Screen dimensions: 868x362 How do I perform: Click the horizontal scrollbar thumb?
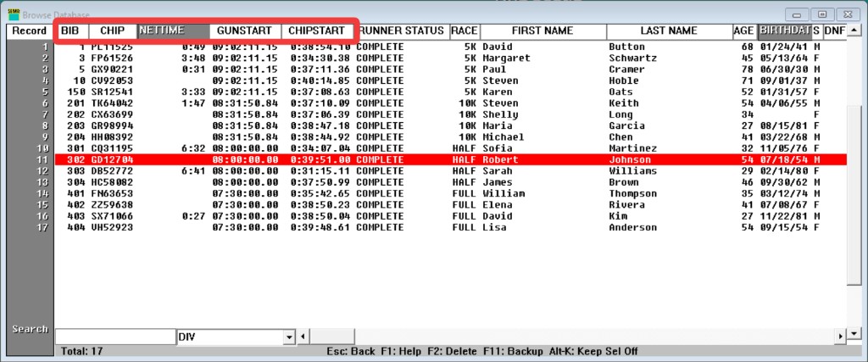coord(331,336)
